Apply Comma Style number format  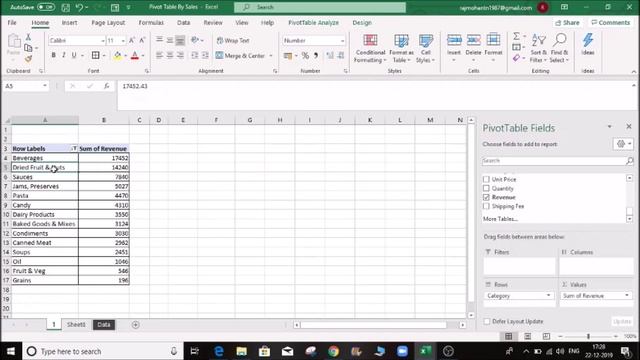316,56
